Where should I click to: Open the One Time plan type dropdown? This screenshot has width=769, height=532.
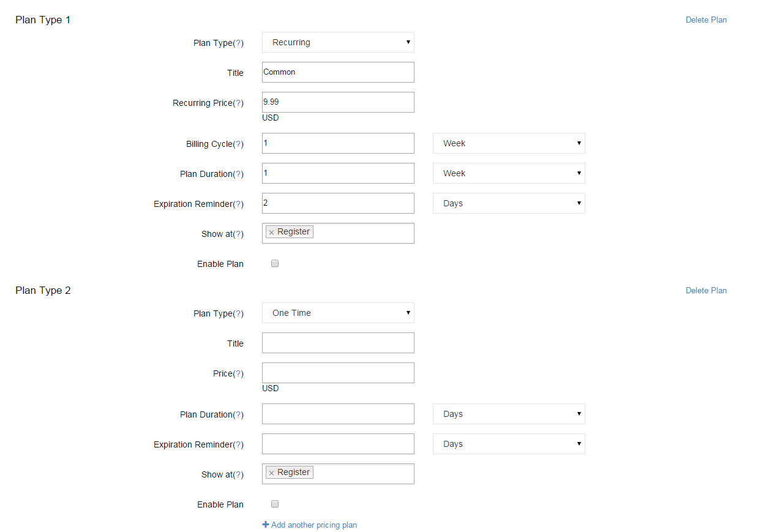pyautogui.click(x=338, y=313)
